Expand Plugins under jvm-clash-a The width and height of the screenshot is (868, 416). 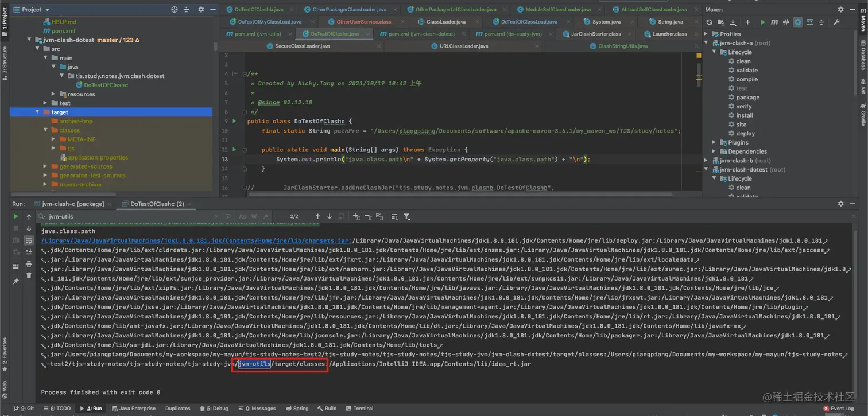[714, 142]
